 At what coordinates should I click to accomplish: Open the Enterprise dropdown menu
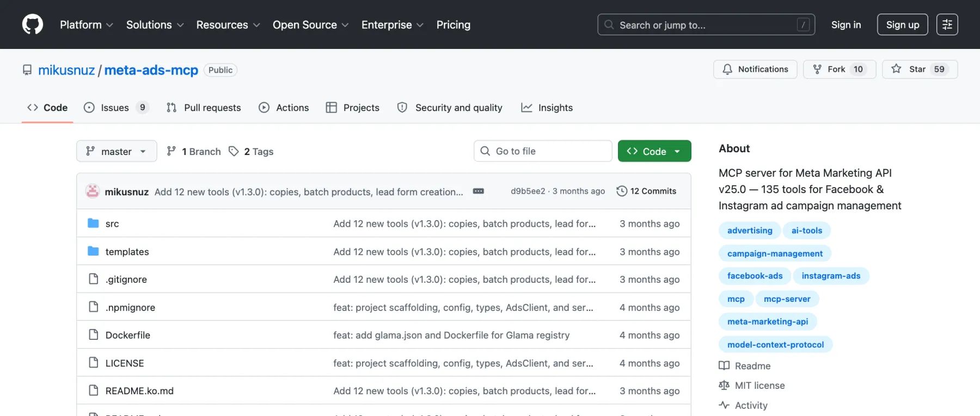point(392,25)
